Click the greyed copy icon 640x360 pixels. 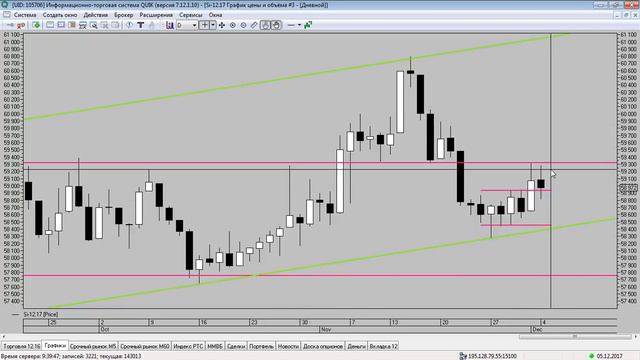[116, 25]
